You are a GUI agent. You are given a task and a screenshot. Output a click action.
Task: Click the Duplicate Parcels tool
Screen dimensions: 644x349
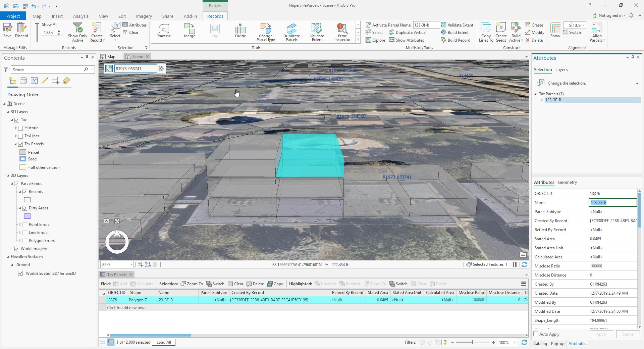point(291,31)
